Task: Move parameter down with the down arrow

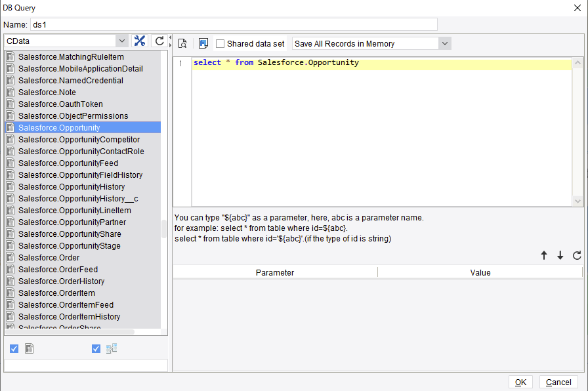Action: (560, 256)
